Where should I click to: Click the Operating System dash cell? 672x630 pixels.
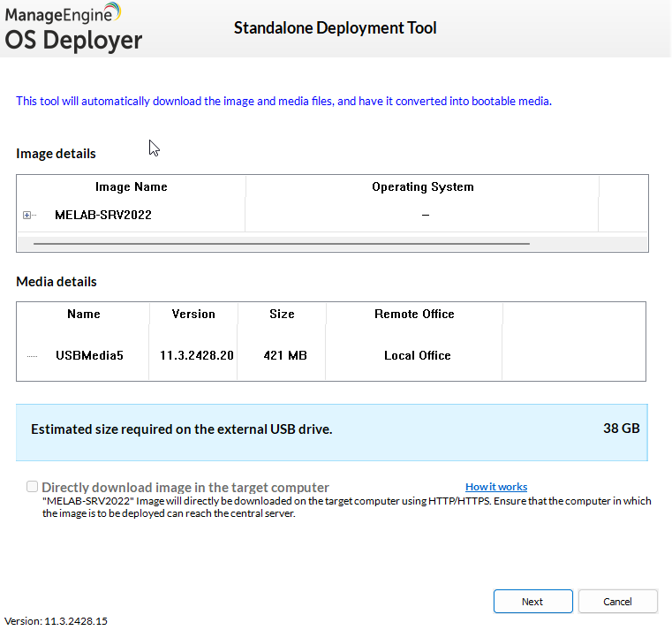(425, 216)
